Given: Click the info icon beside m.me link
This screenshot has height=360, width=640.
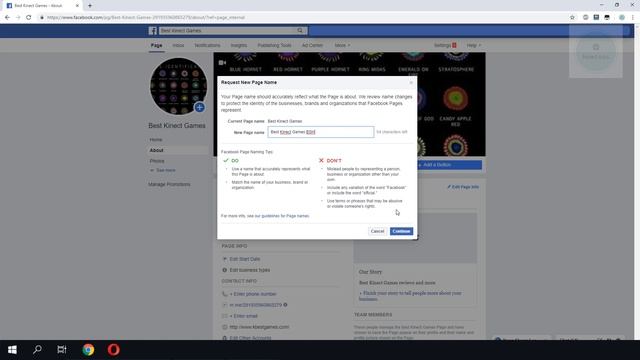Looking at the screenshot, I should [285, 305].
